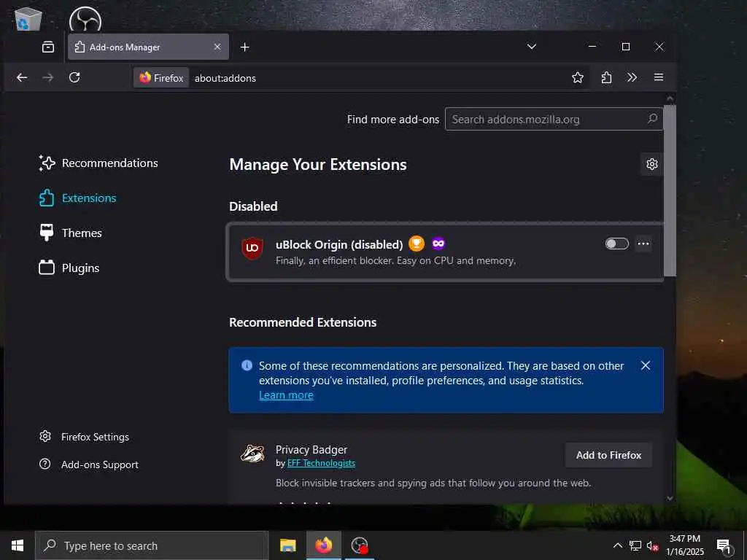This screenshot has width=747, height=560.
Task: Click the uBlock Origin red shield icon
Action: [252, 248]
